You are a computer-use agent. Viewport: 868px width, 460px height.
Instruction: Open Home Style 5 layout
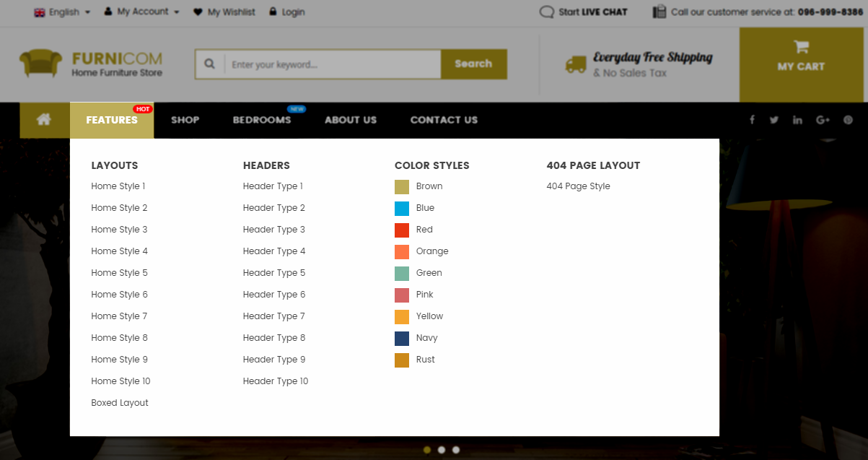point(119,273)
